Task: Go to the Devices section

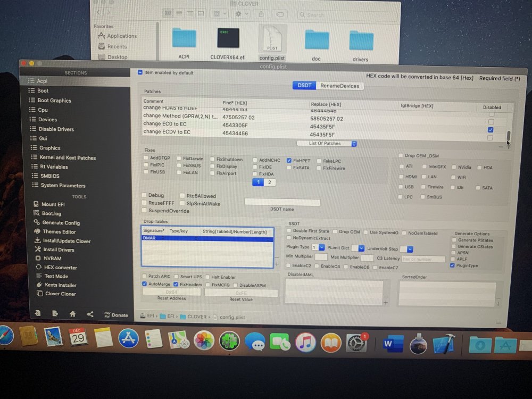Action: (x=47, y=119)
